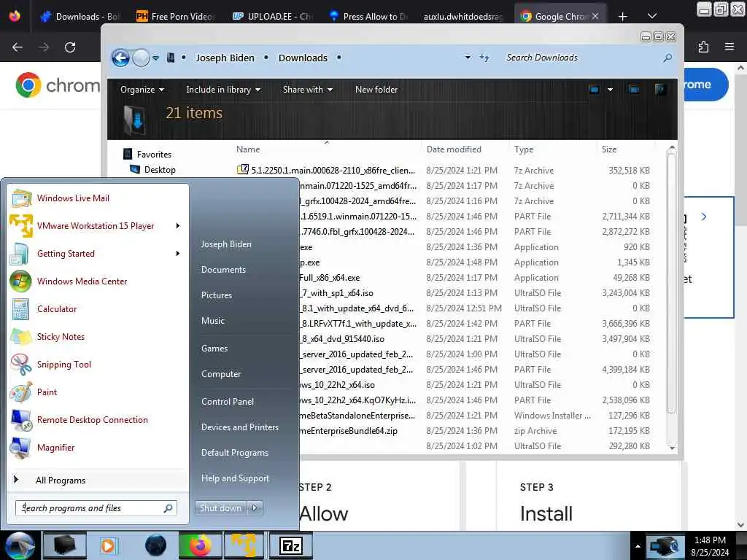Screen dimensions: 747x560
Task: Open the Getting Started icon
Action: pos(20,253)
